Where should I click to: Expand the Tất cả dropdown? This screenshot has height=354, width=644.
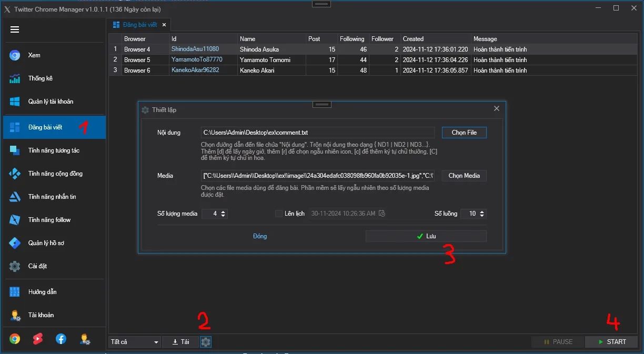135,342
